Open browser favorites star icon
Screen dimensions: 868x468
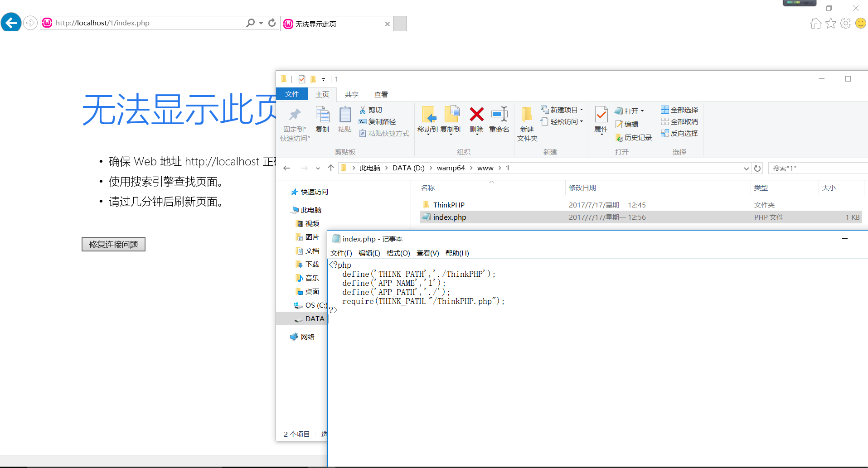click(830, 23)
